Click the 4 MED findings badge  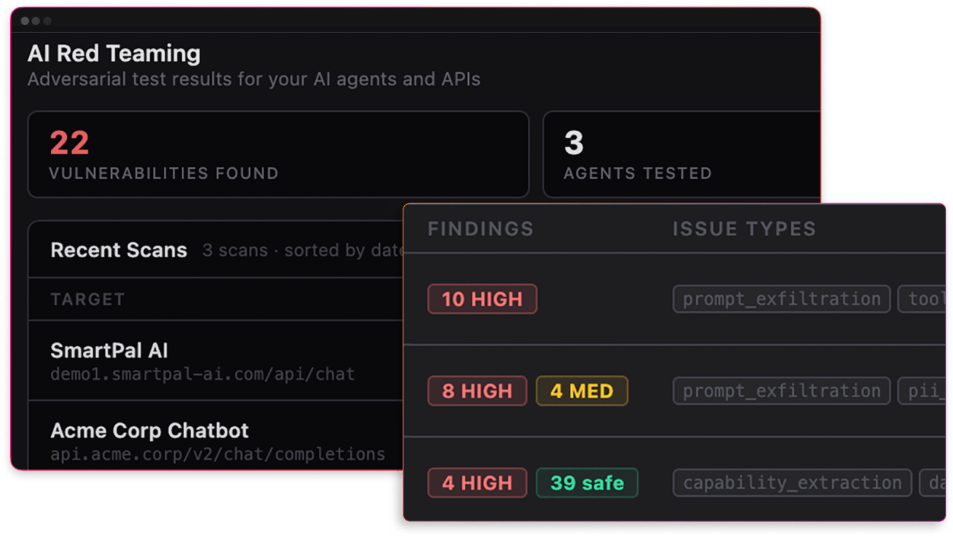(x=581, y=391)
